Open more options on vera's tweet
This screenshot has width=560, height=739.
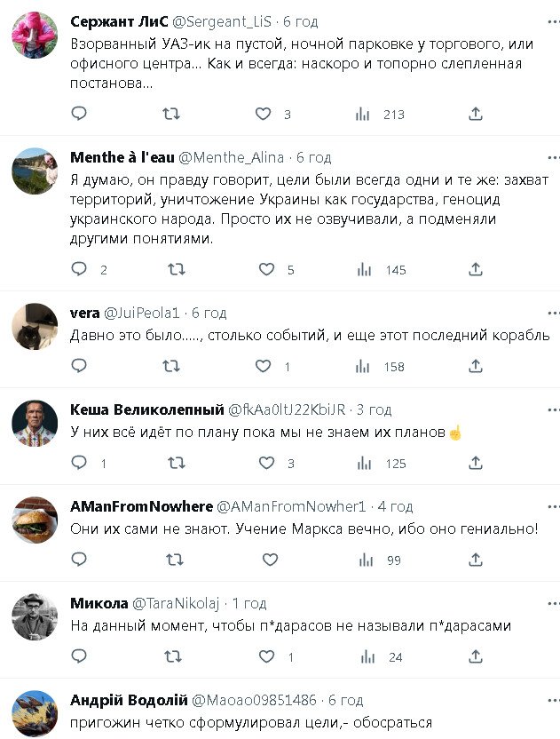(554, 313)
